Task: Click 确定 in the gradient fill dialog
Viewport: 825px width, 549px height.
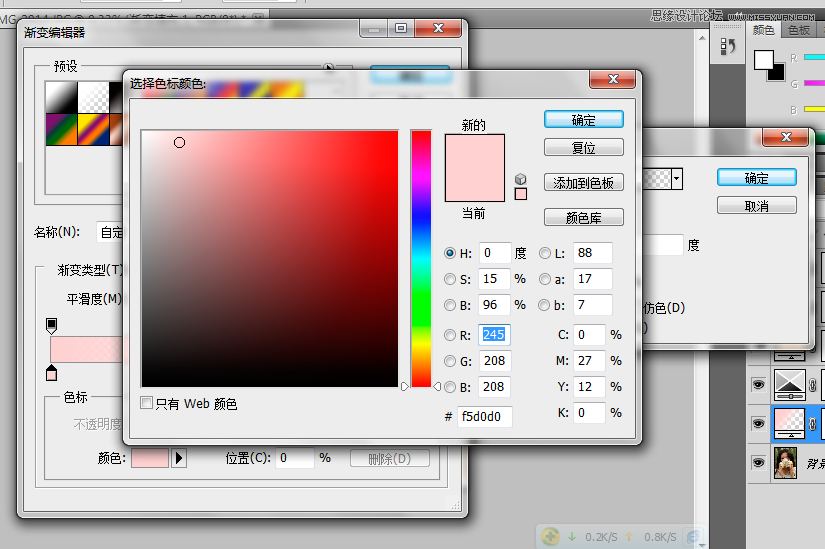Action: click(x=757, y=177)
